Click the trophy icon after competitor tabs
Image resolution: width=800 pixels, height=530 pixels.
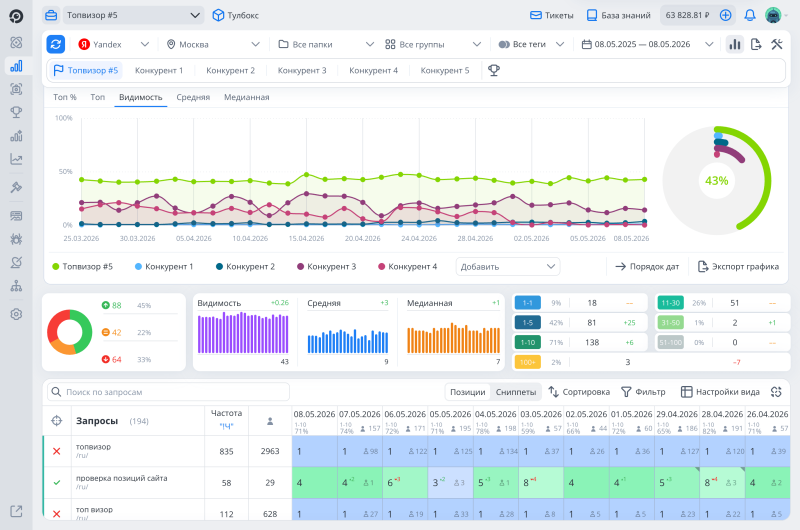(x=493, y=70)
